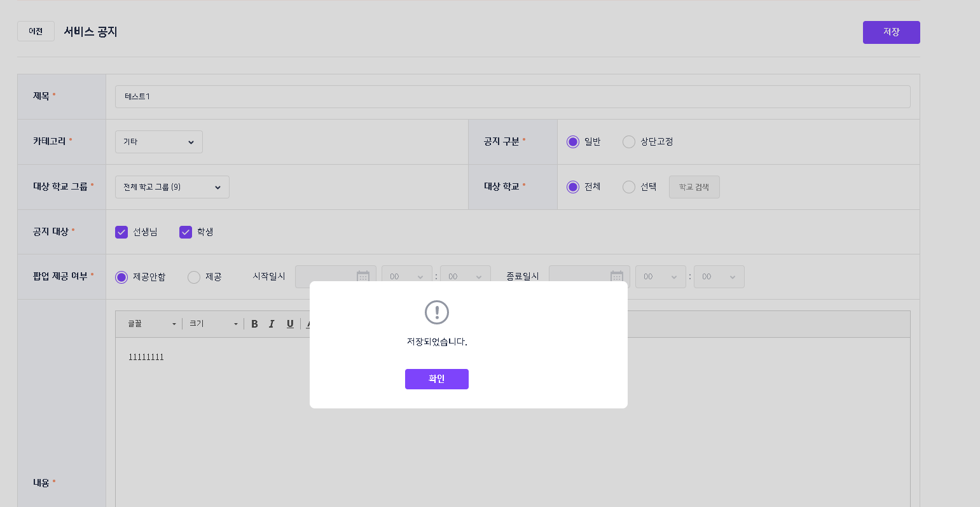The width and height of the screenshot is (980, 507).
Task: Open the 종료일시 calendar picker icon
Action: tap(617, 277)
